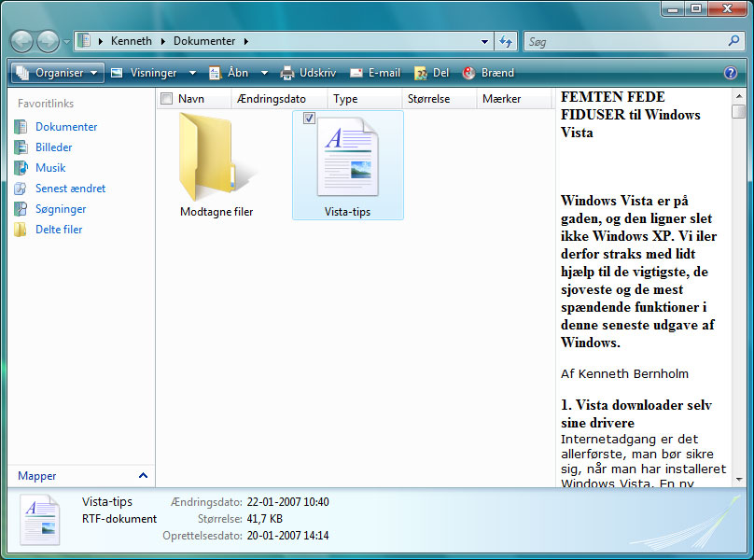The image size is (754, 560).
Task: Expand the Åbn button dropdown arrow
Action: click(x=264, y=73)
